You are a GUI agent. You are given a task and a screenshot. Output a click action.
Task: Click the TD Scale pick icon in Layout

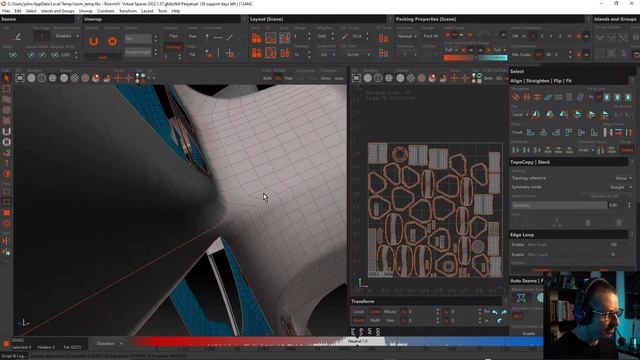tap(383, 38)
